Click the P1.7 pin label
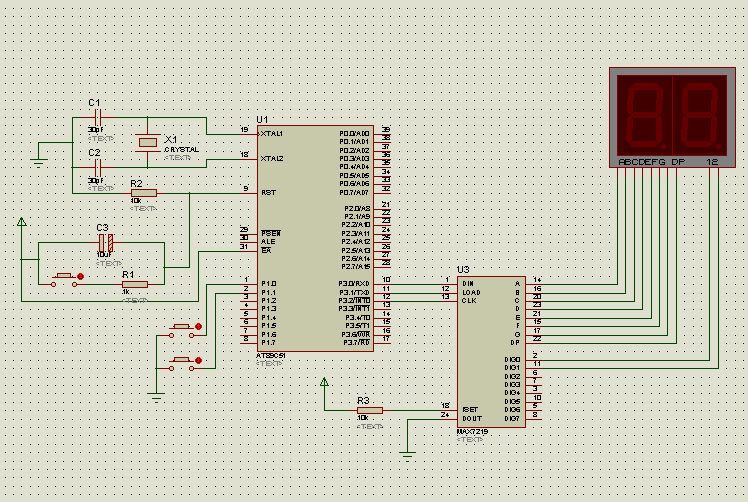748x502 pixels. coord(269,343)
